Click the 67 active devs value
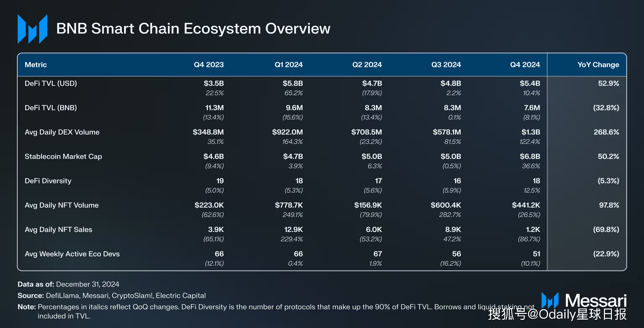Image resolution: width=644 pixels, height=328 pixels. point(378,254)
